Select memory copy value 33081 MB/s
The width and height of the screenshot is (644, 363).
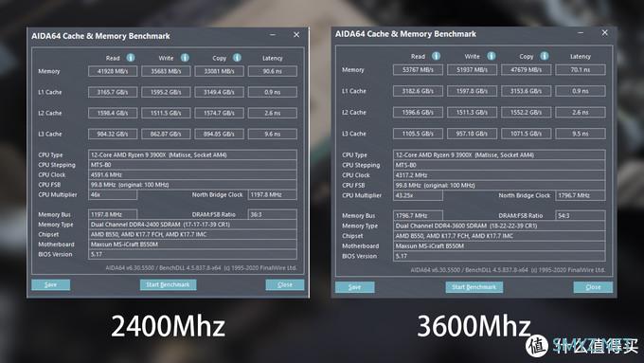(220, 71)
